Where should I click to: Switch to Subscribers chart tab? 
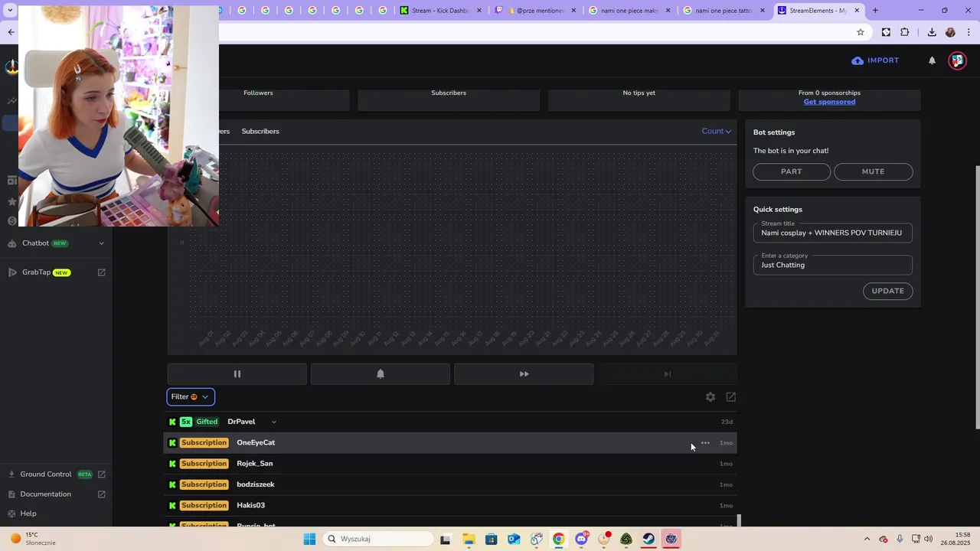tap(260, 132)
